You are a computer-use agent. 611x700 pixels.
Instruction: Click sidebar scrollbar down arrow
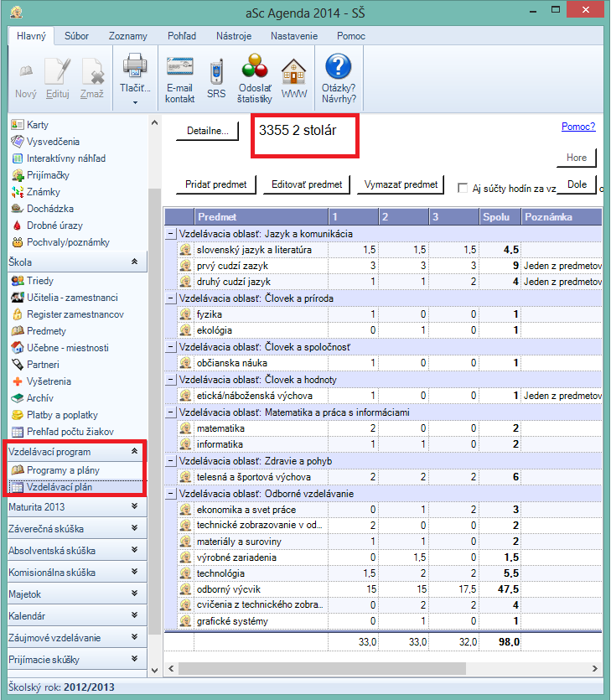(154, 670)
